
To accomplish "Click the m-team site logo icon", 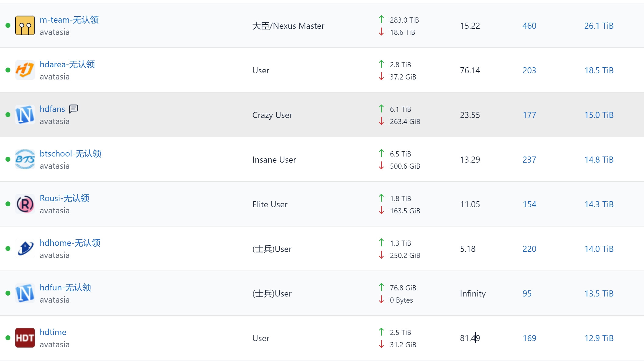I will click(25, 26).
